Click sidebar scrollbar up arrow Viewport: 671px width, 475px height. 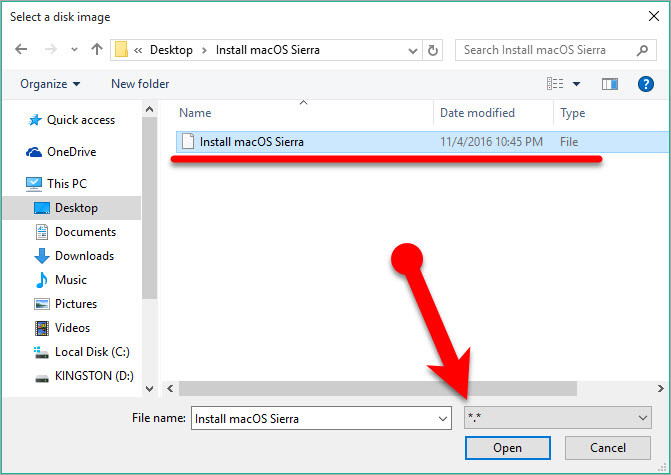coord(149,109)
